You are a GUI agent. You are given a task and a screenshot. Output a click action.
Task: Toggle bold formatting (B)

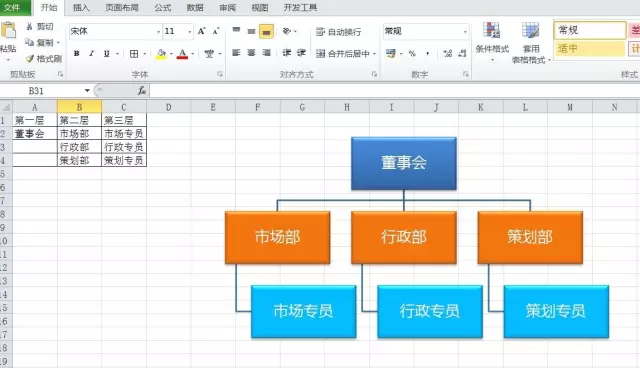pyautogui.click(x=76, y=53)
